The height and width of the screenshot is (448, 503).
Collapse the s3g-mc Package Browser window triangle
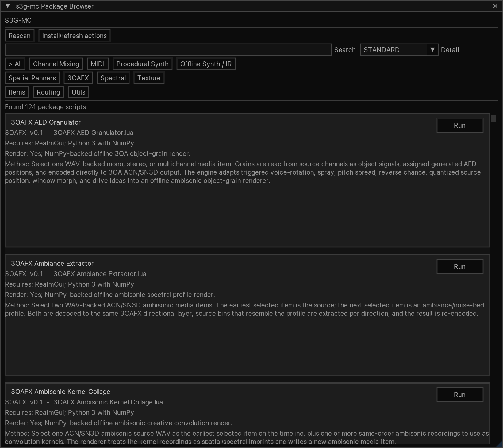point(8,6)
